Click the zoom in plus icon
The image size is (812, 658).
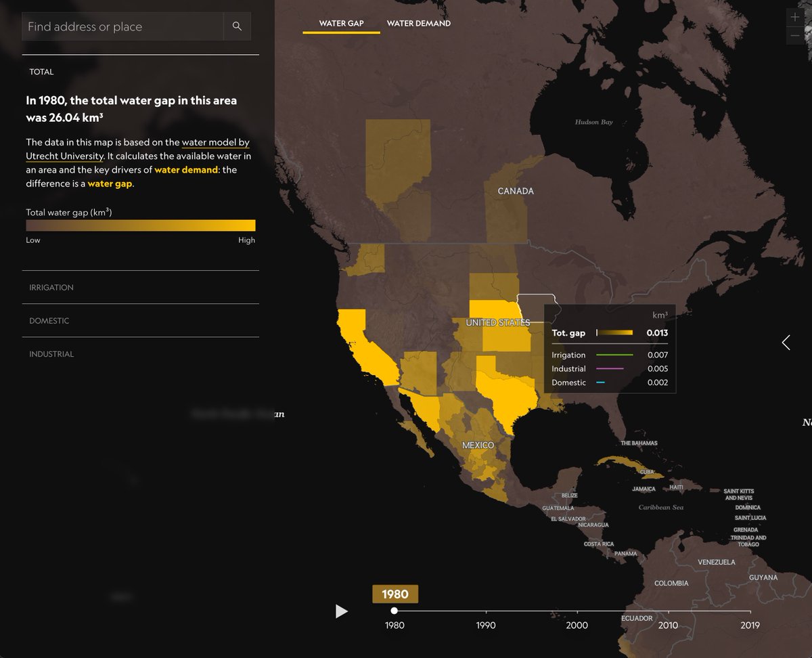click(794, 16)
